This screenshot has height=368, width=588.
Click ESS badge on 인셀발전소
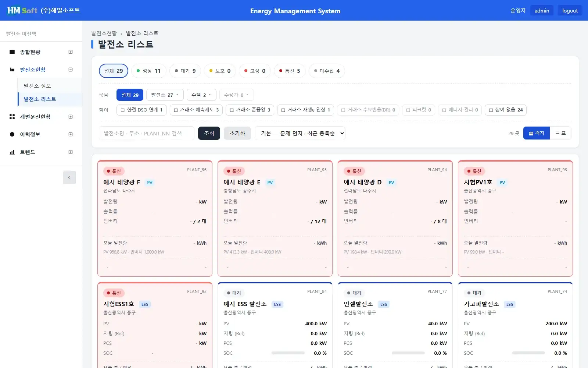(384, 304)
